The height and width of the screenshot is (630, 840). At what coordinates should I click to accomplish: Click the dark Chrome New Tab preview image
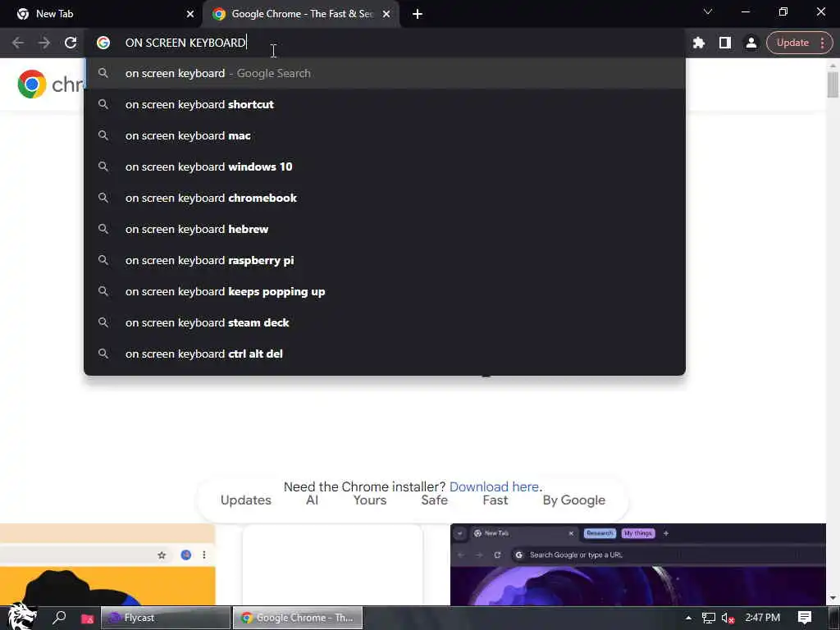[x=638, y=564]
